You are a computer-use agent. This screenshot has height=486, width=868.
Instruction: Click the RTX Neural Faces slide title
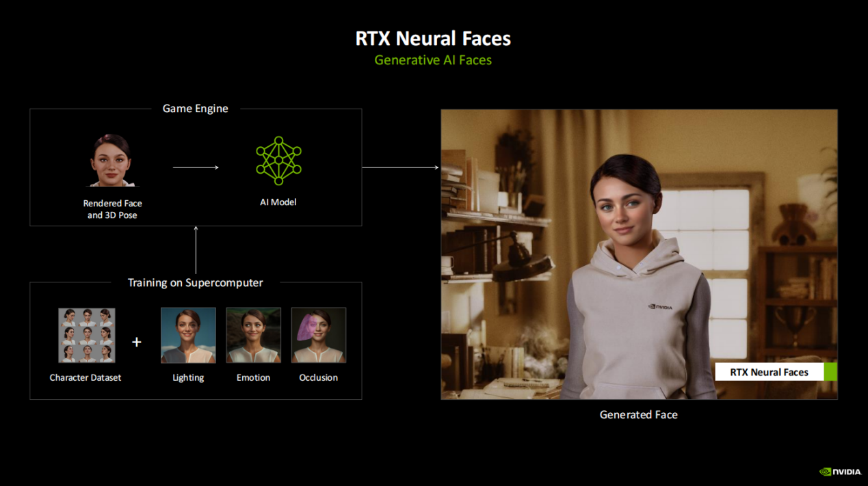(x=433, y=39)
